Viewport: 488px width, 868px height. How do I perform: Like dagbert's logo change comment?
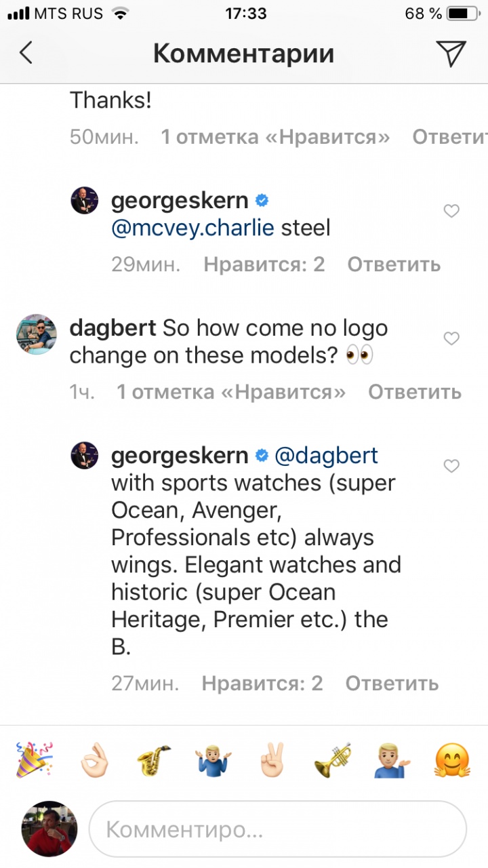[451, 338]
